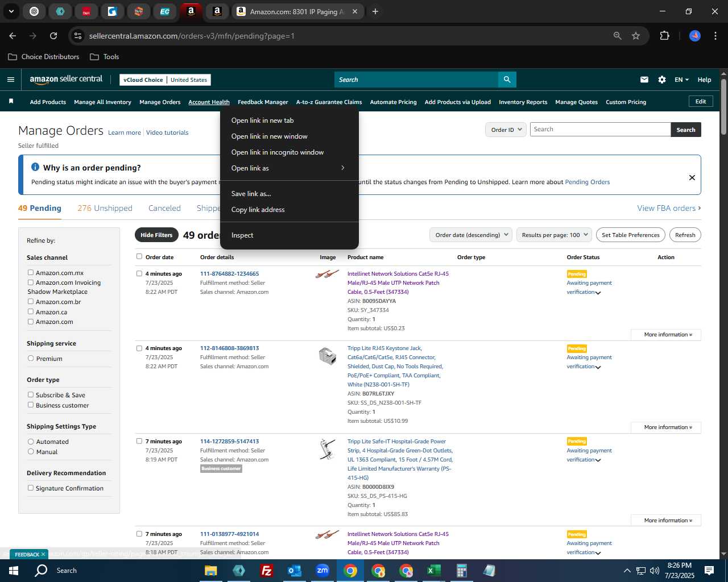Expand More information for order 111-8764882-1234665
This screenshot has width=728, height=582.
(666, 335)
